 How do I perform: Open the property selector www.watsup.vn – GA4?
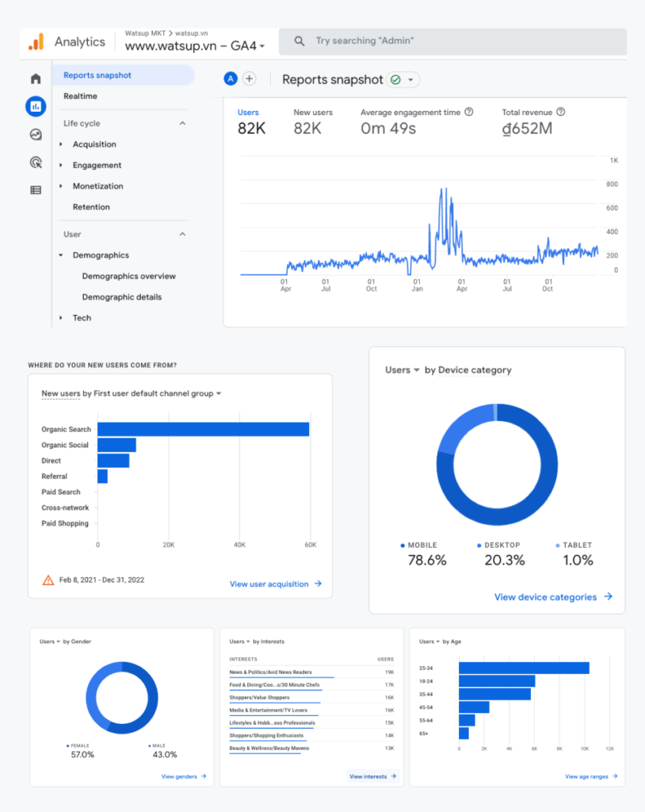[195, 46]
